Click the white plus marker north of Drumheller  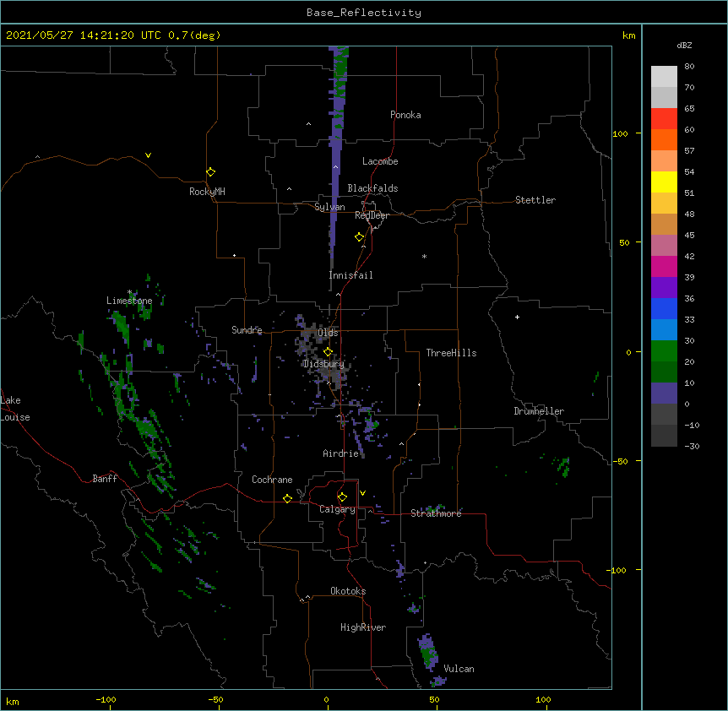tap(517, 317)
